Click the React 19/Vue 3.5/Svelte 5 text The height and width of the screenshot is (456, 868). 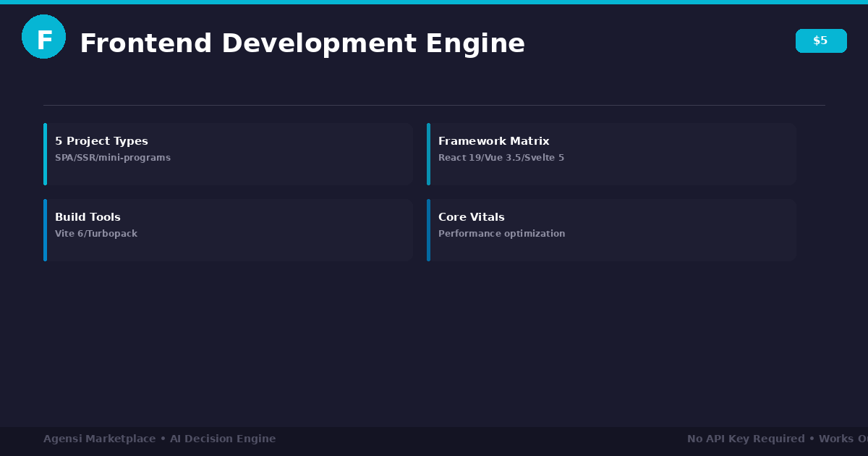click(501, 158)
